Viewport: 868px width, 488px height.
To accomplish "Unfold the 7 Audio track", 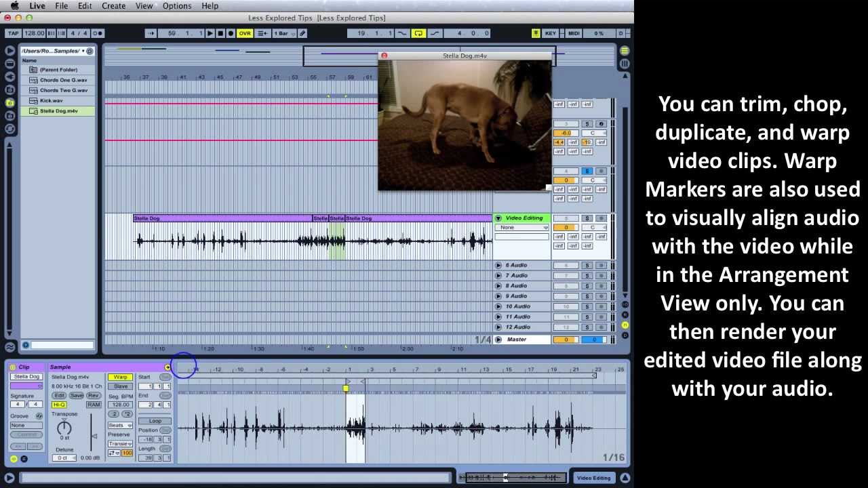I will pyautogui.click(x=498, y=276).
